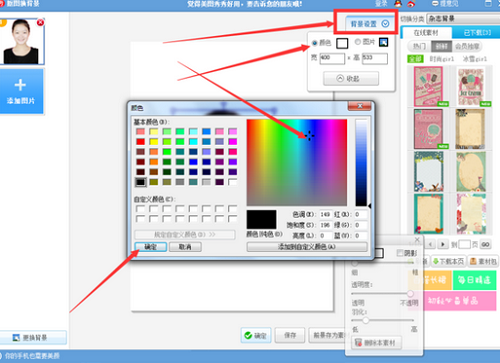Screen dimensions: 500x363
Task: Click the color spectrum field in color dialog
Action: pyautogui.click(x=297, y=162)
